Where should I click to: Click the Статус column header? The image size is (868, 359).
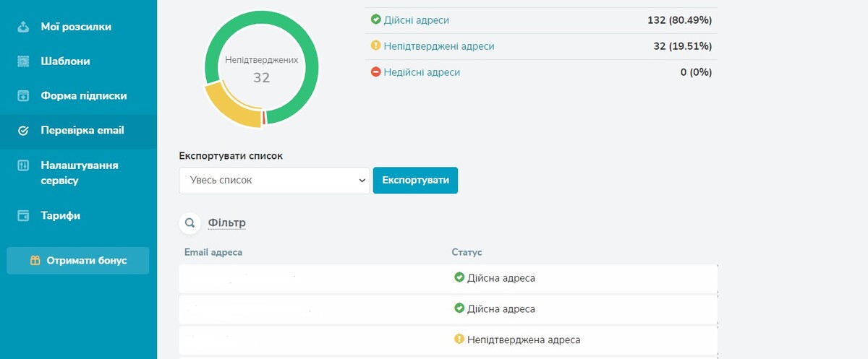[x=467, y=252]
